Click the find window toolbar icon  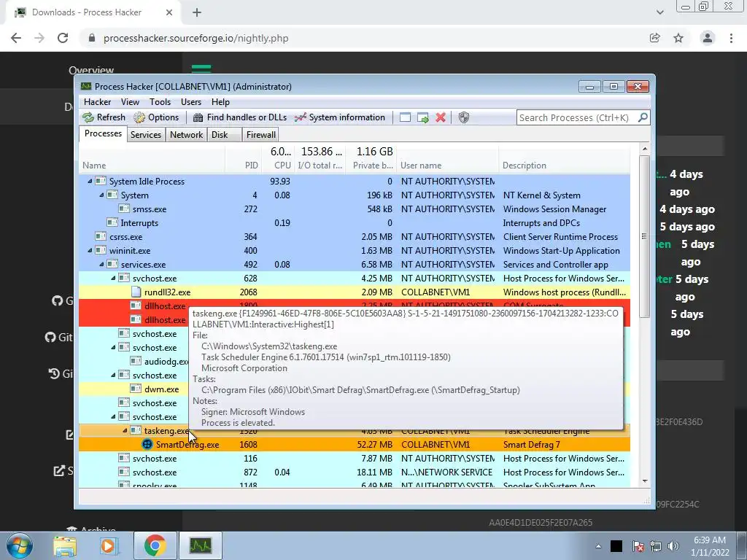[x=405, y=117]
